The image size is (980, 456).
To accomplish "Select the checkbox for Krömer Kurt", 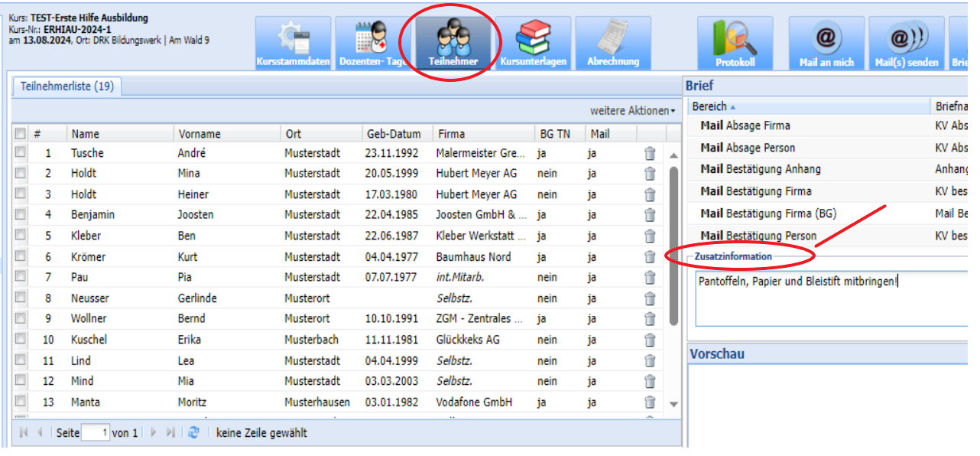I will pyautogui.click(x=20, y=256).
